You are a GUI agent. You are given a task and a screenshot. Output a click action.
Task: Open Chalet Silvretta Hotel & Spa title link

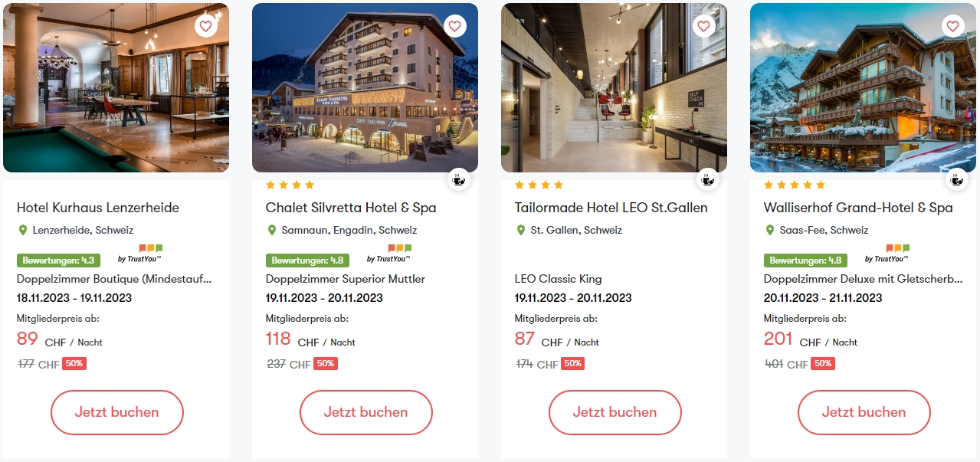point(351,208)
